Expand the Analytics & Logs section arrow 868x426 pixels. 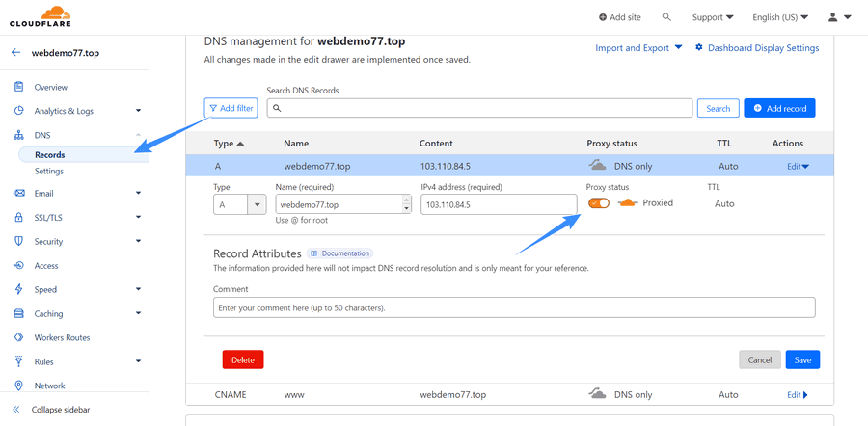click(x=138, y=111)
